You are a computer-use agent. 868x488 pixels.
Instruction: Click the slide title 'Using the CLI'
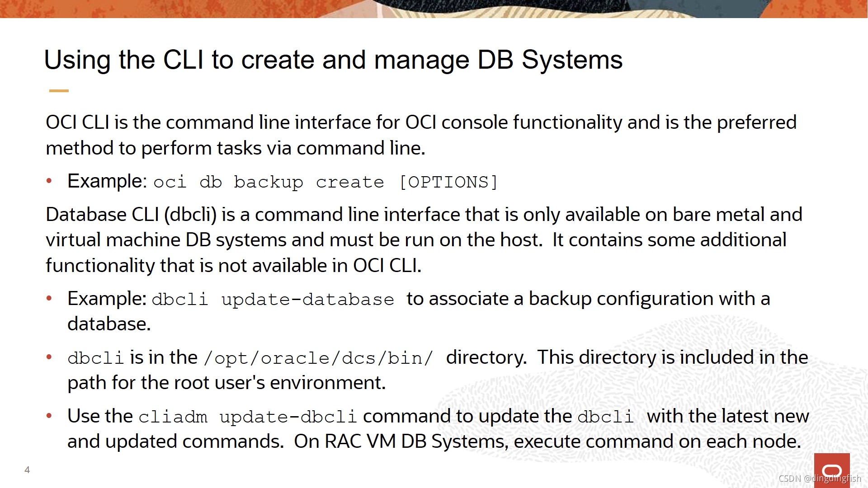point(333,60)
